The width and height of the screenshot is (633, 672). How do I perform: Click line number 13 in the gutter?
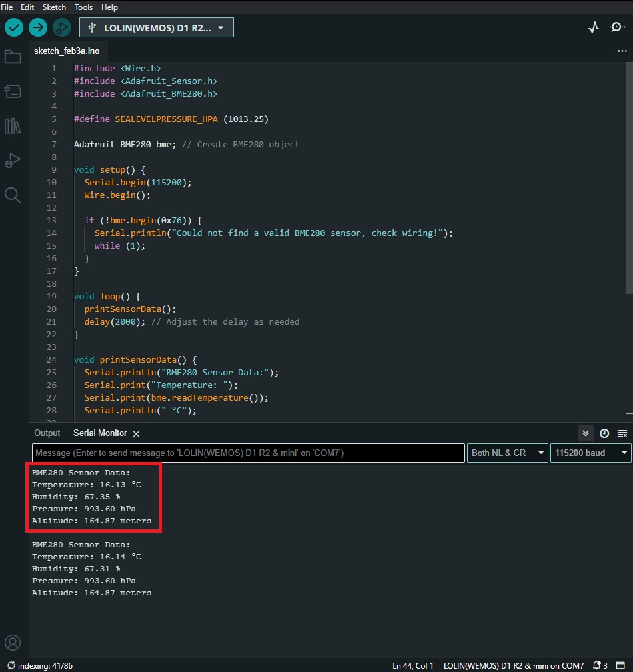[x=51, y=220]
